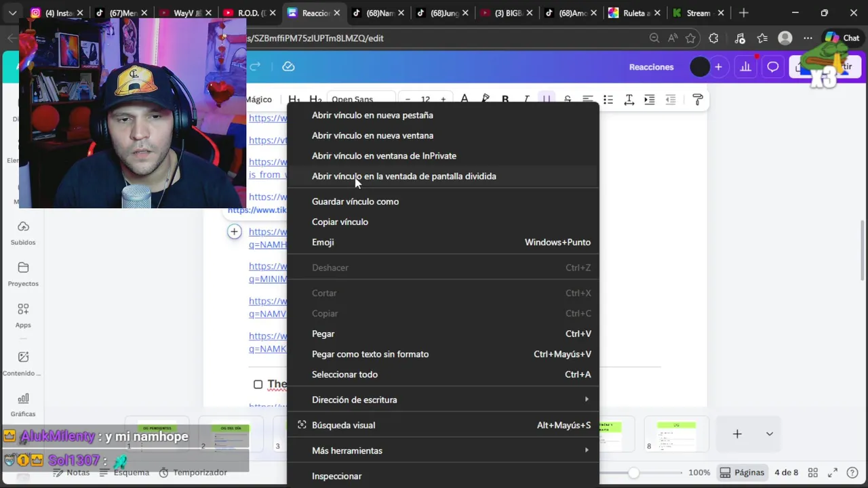Click the black profile avatar circle
The height and width of the screenshot is (488, 868).
coord(700,66)
